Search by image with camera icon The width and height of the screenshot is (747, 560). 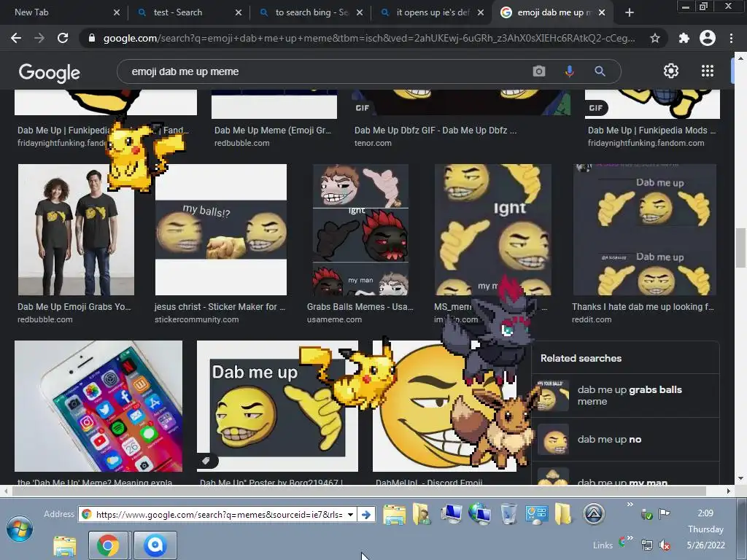539,71
